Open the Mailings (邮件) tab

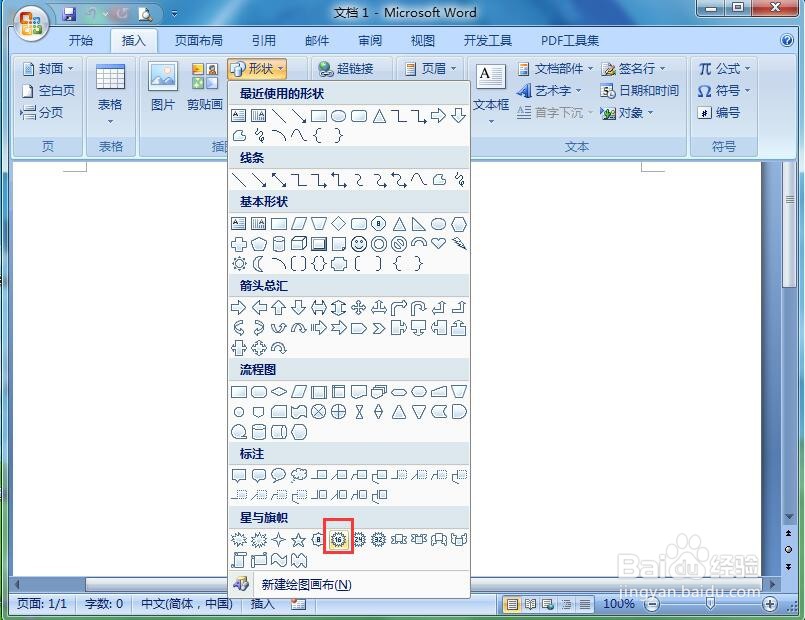[317, 40]
